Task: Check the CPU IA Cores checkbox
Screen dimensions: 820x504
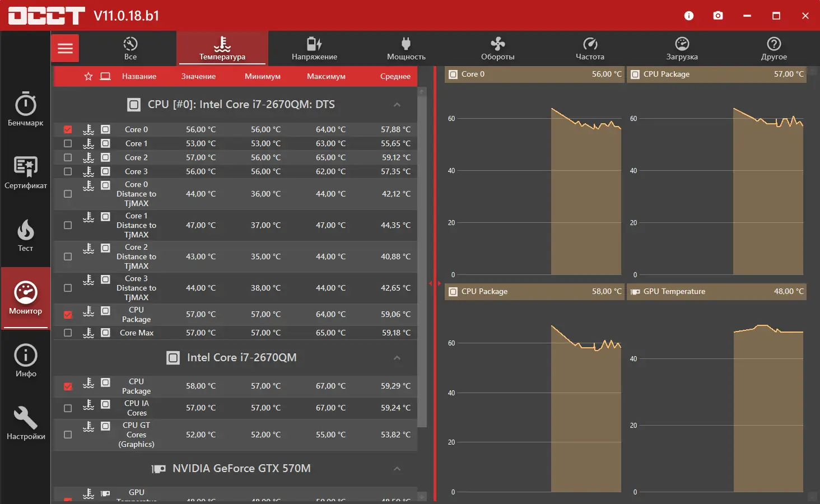Action: (x=68, y=408)
